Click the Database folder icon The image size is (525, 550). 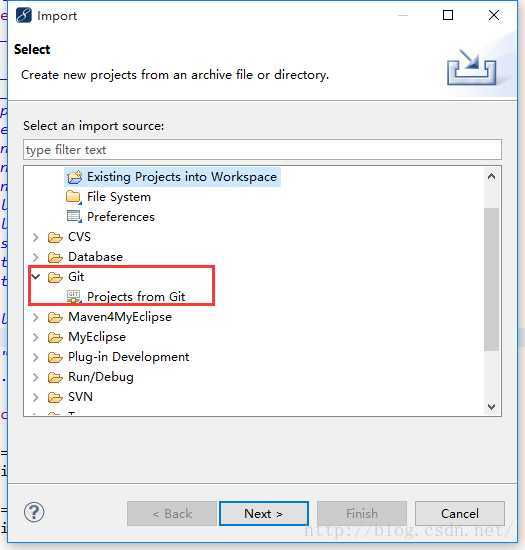(55, 257)
